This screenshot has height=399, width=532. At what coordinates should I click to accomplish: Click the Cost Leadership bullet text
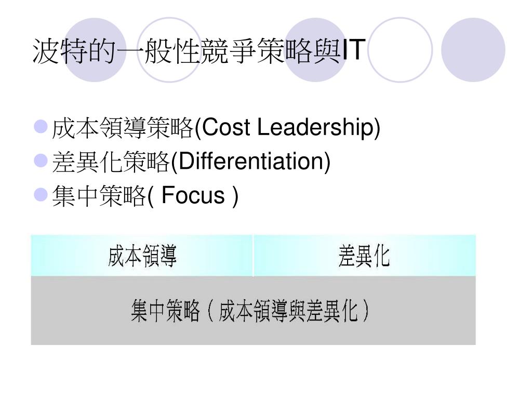(x=216, y=128)
